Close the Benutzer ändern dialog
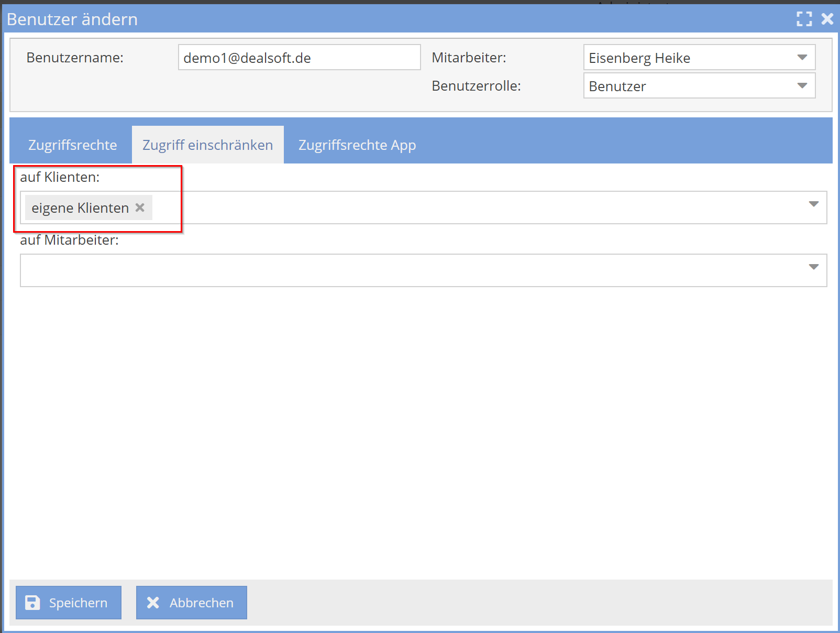Viewport: 840px width, 633px height. pos(827,19)
